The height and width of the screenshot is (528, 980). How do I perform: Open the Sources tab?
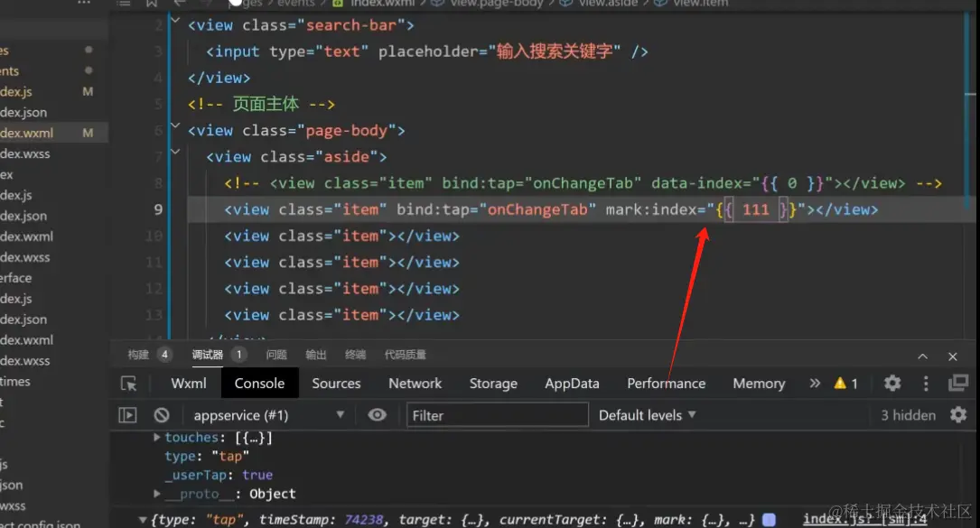tap(336, 383)
